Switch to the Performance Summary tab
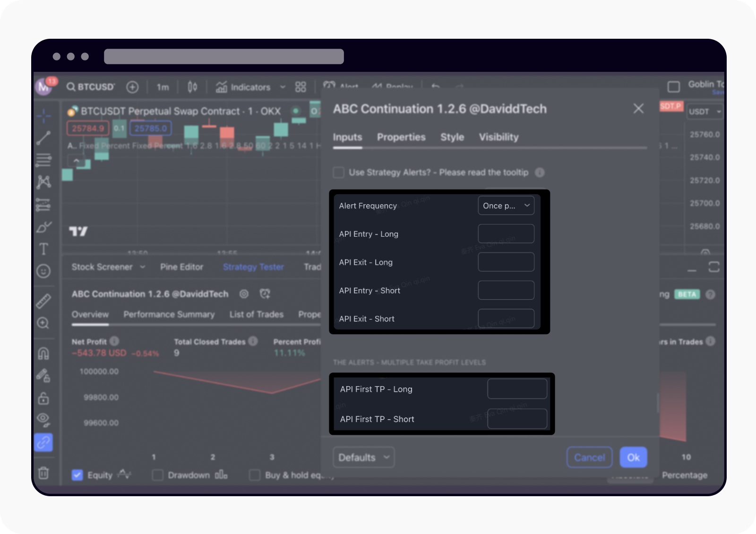 point(169,314)
